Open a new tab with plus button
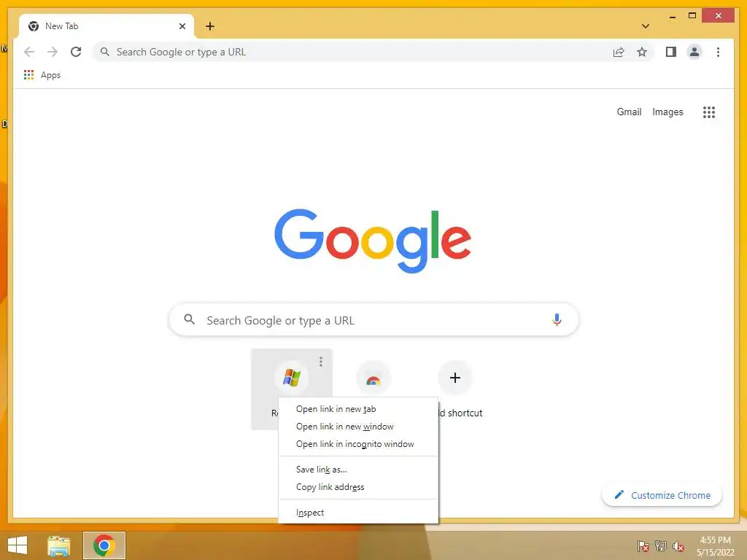The height and width of the screenshot is (560, 747). tap(210, 26)
